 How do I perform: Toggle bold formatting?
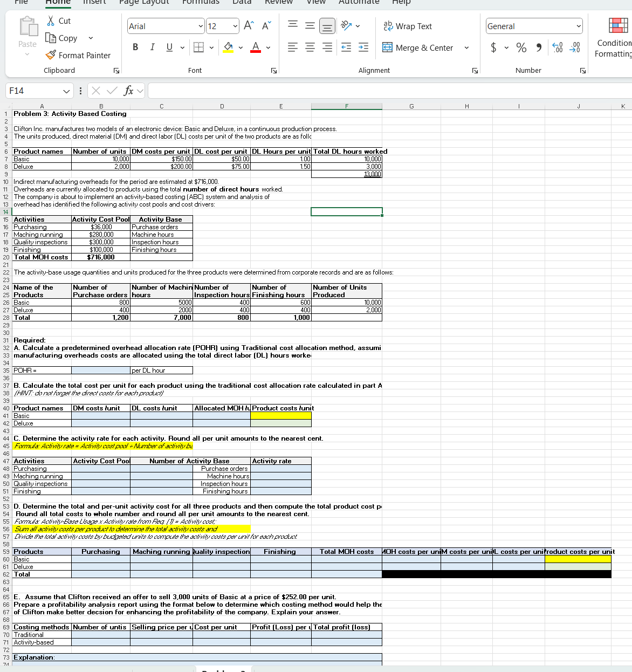pyautogui.click(x=135, y=47)
